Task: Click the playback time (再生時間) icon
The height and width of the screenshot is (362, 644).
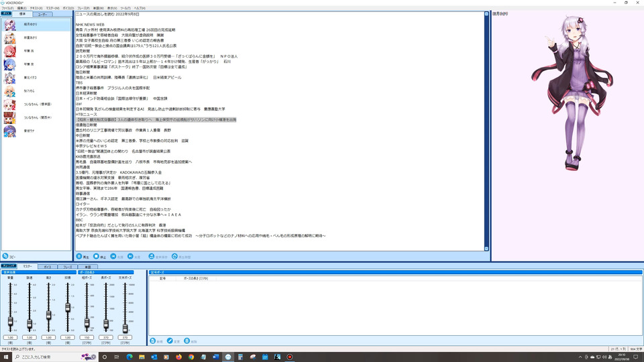Action: [174, 257]
